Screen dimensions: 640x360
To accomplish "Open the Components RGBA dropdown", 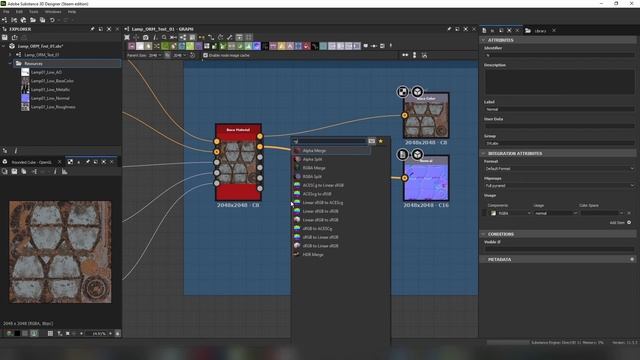I will click(511, 213).
